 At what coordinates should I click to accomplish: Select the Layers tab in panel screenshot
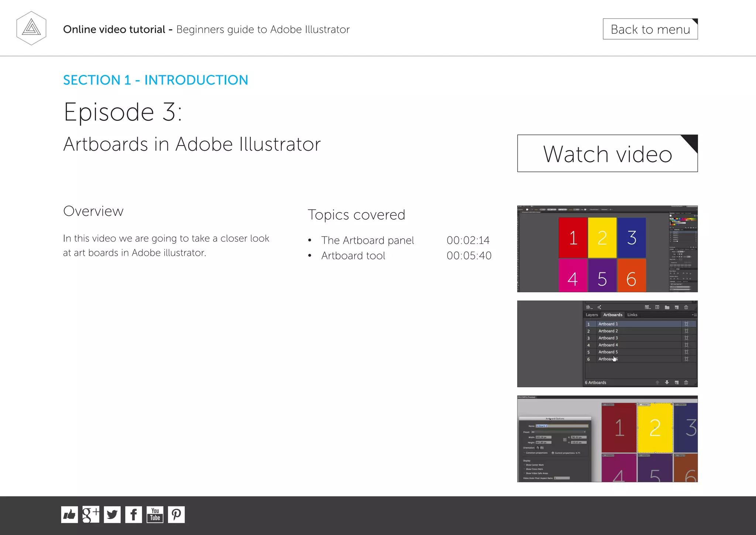click(x=591, y=315)
